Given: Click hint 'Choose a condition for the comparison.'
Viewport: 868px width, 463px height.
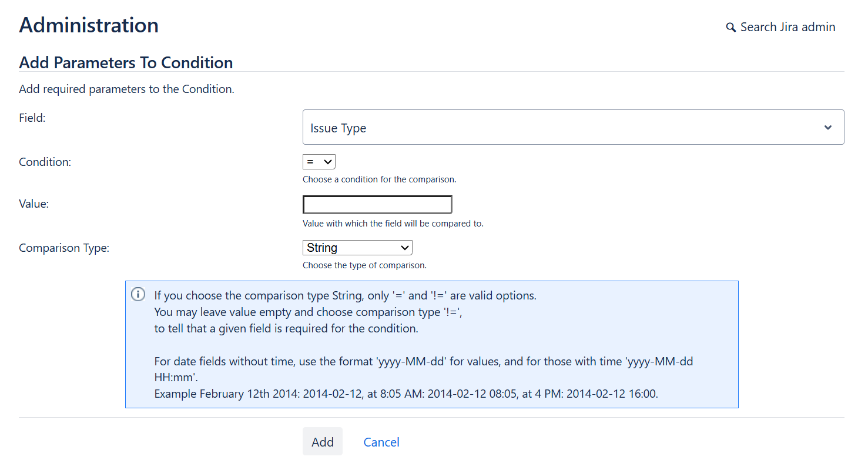Looking at the screenshot, I should coord(379,179).
